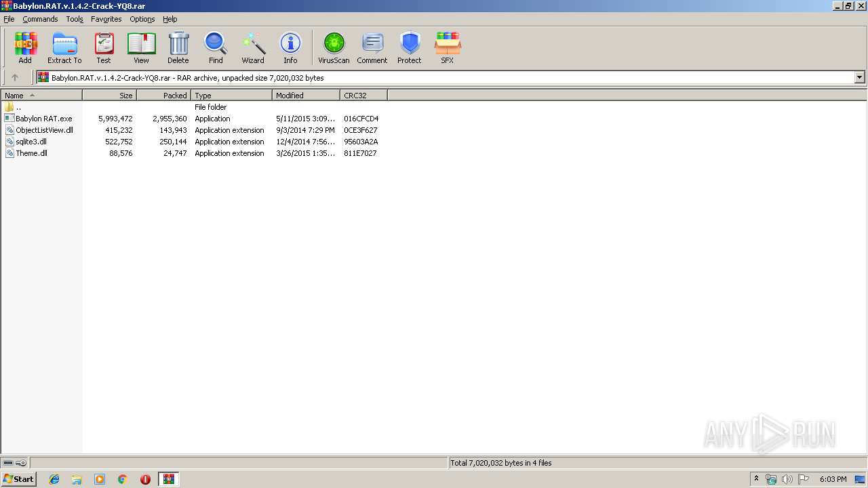
Task: Launch Internet Explorer from taskbar
Action: [54, 479]
